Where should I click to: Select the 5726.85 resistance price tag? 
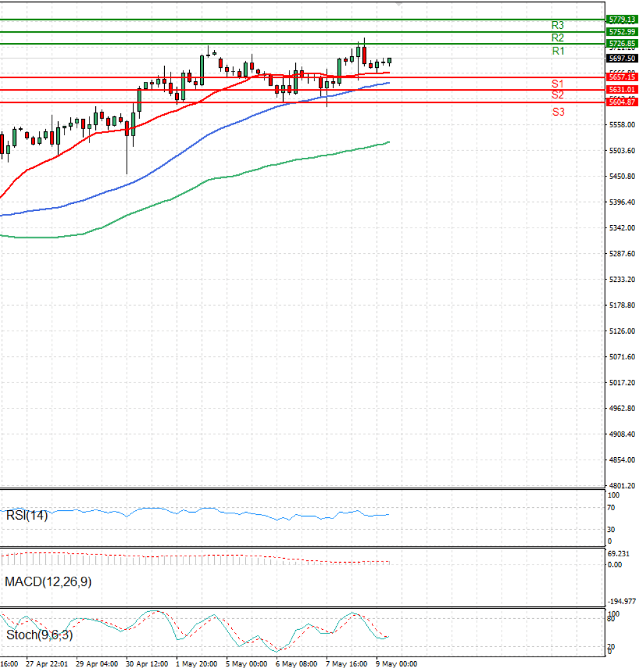click(x=622, y=43)
